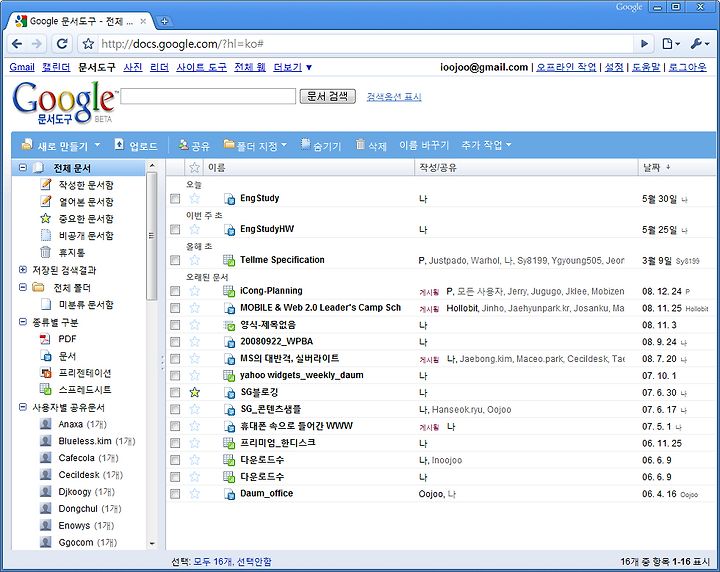Open the 리더 link
This screenshot has height=572, width=720.
tap(159, 67)
